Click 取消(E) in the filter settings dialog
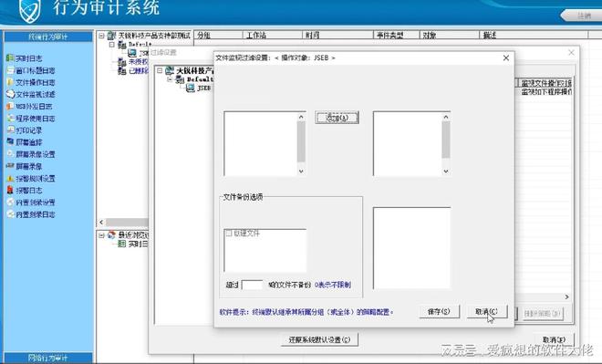Image resolution: width=602 pixels, height=364 pixels. [554, 339]
